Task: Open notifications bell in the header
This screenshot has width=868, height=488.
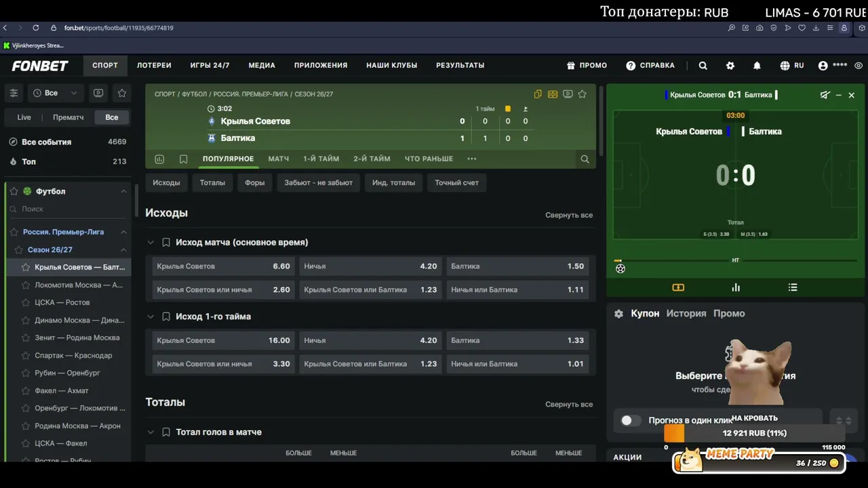Action: tap(757, 66)
